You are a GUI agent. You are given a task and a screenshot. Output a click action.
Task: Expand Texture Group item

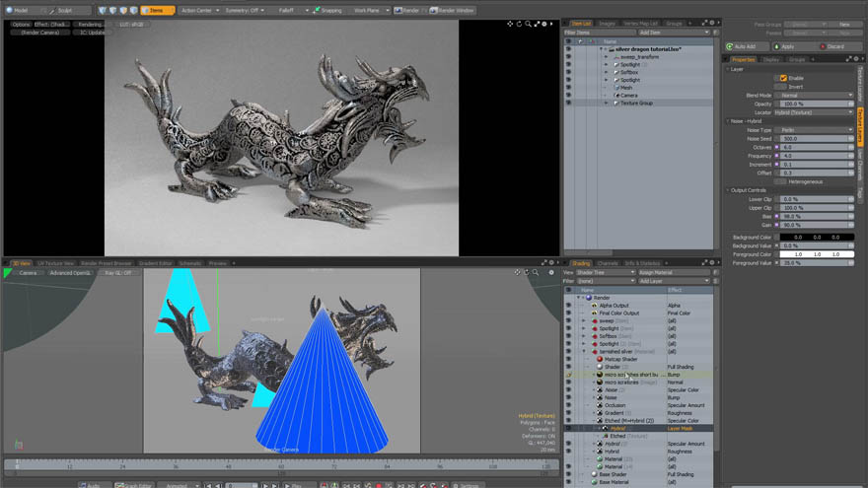(607, 103)
